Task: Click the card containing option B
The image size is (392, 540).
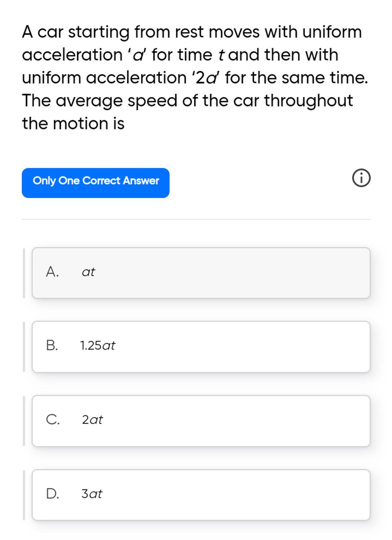Action: [201, 346]
